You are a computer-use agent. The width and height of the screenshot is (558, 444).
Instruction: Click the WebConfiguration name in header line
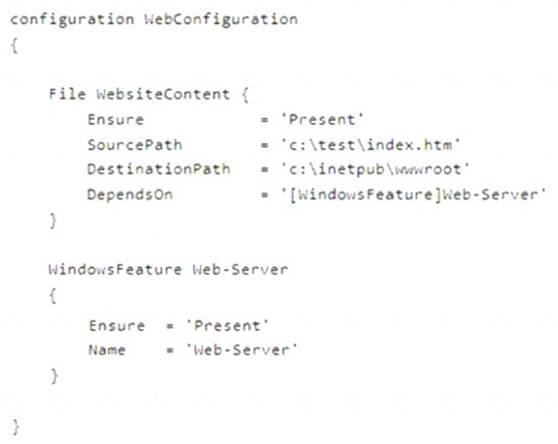(x=221, y=20)
